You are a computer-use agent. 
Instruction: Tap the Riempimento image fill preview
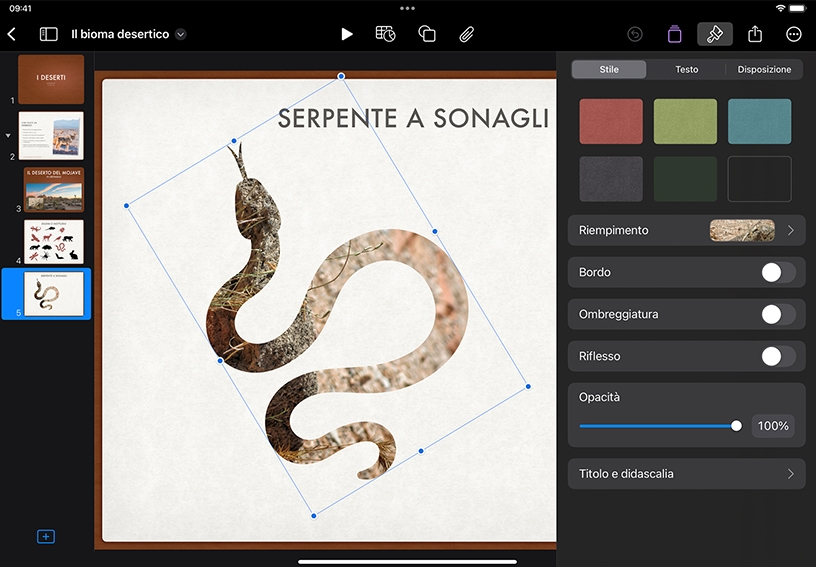(x=742, y=230)
